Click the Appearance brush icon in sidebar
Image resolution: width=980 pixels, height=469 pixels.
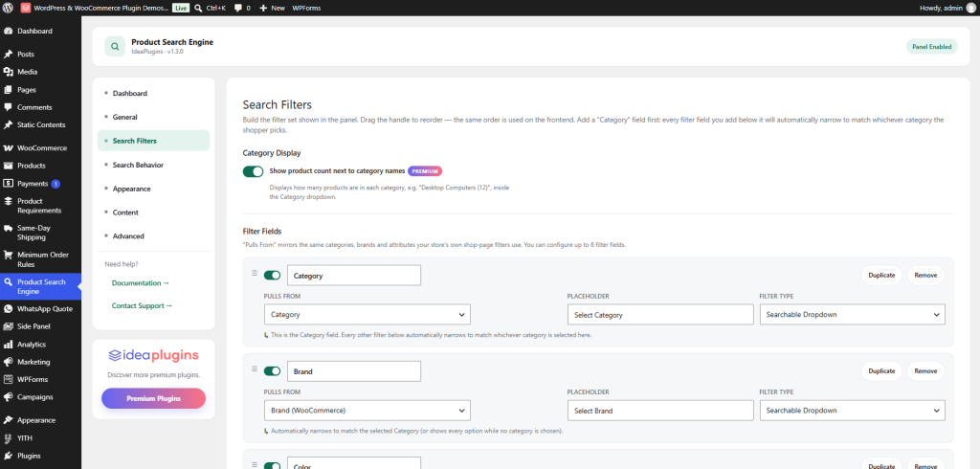(x=8, y=420)
